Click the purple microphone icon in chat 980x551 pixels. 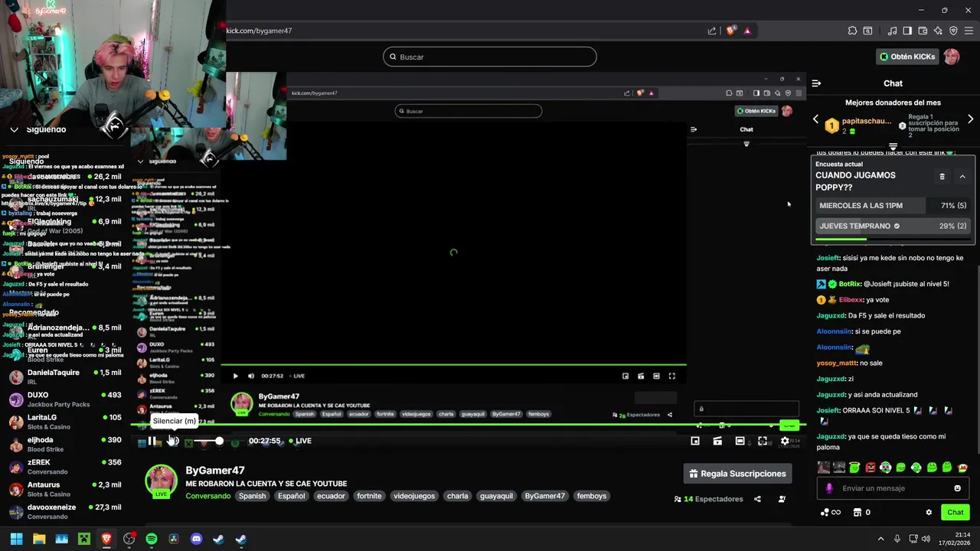click(828, 488)
